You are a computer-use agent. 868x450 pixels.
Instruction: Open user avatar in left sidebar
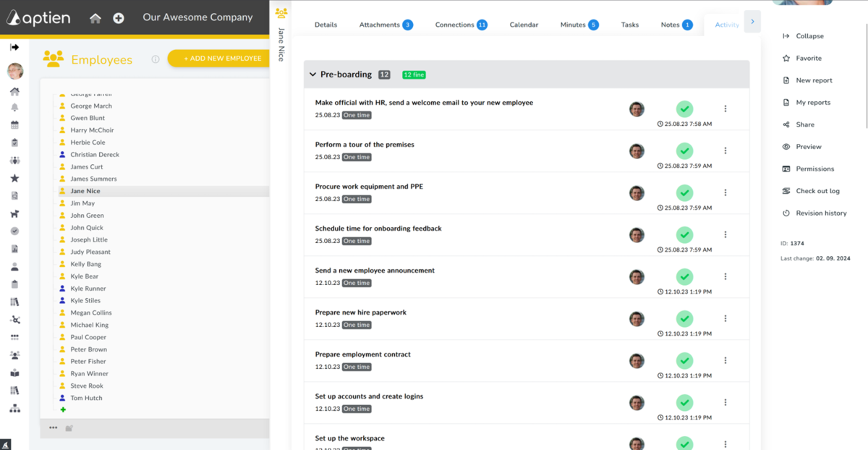pos(14,71)
